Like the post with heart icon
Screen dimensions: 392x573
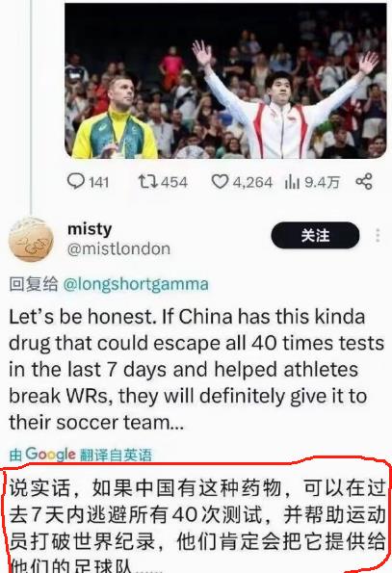[x=220, y=181]
